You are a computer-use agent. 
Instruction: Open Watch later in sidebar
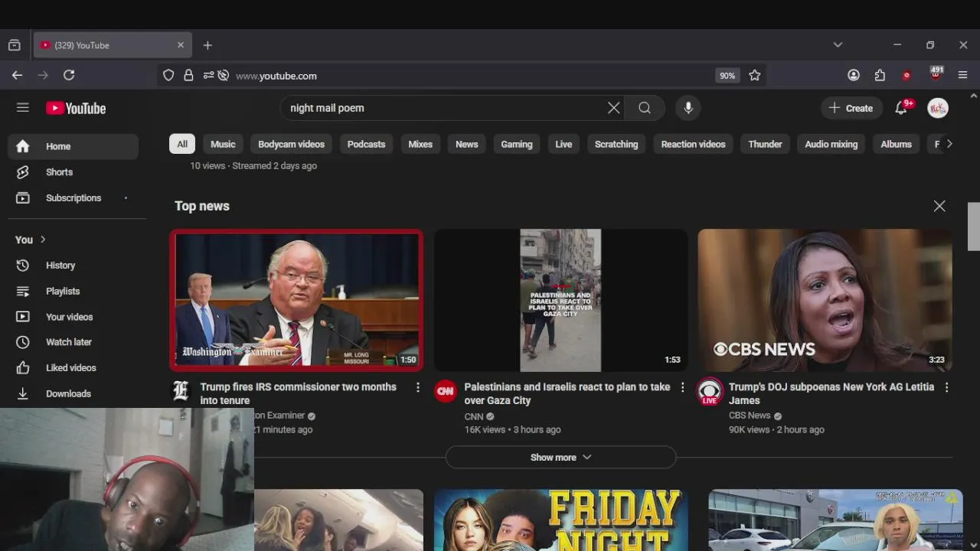point(73,342)
